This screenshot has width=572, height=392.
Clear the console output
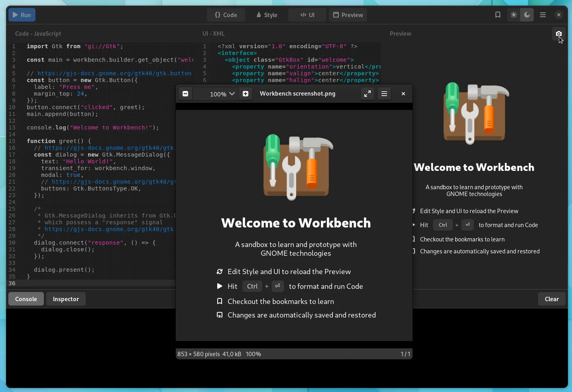[552, 299]
